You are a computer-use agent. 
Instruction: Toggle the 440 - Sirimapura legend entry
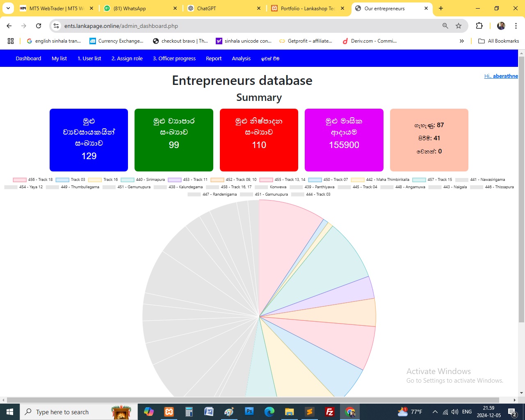(143, 180)
